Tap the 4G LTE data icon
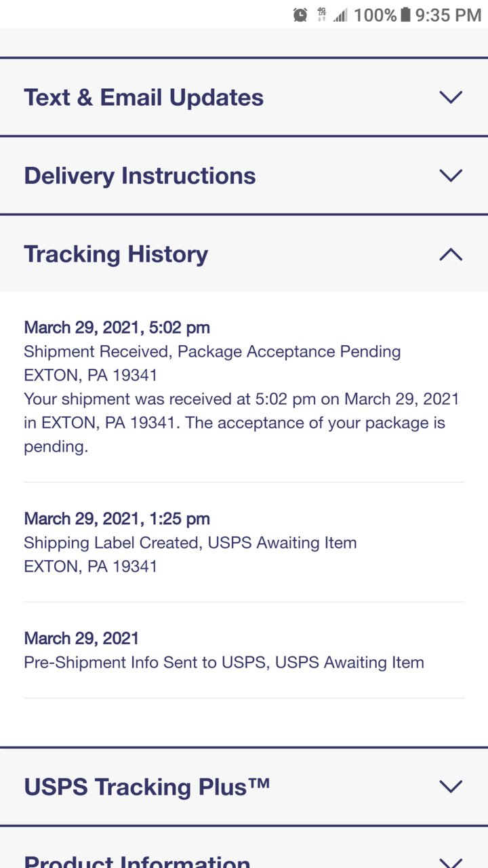 coord(321,14)
